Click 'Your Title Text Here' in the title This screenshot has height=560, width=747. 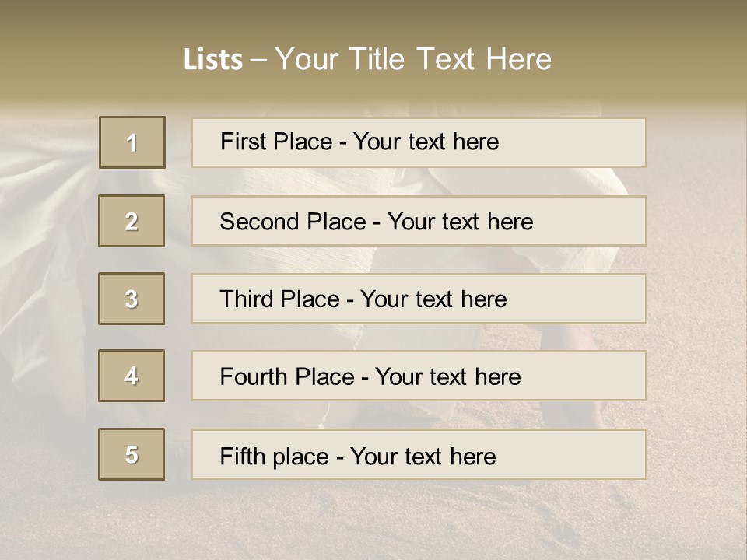point(413,59)
